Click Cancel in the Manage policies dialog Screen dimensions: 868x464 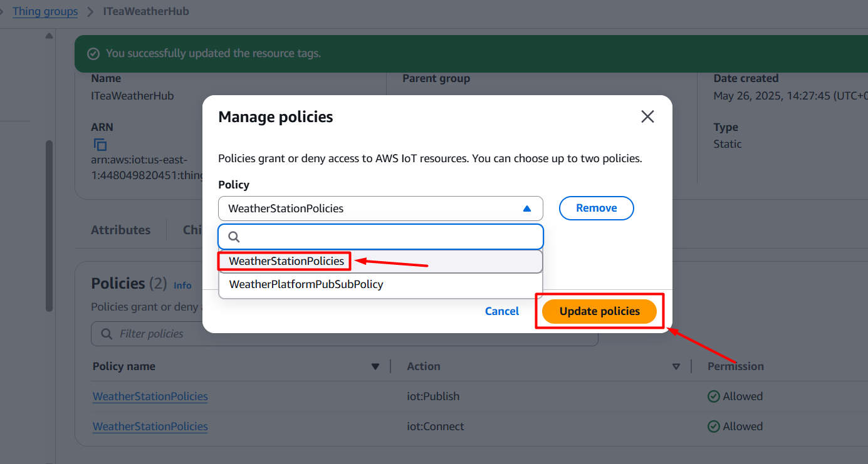pos(501,311)
